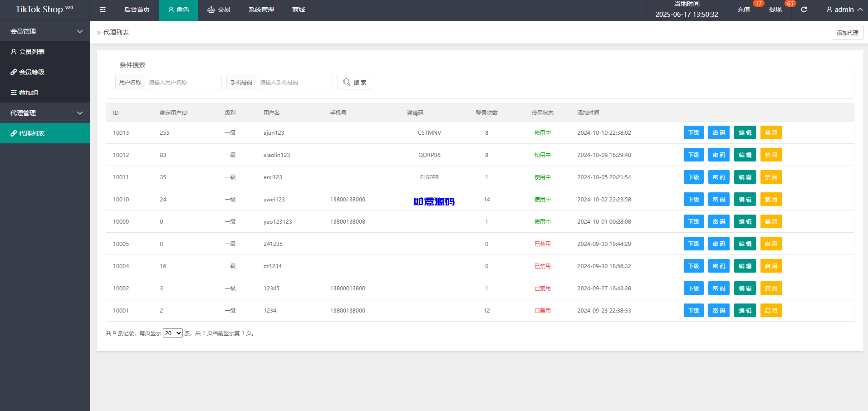Click 下级 for user ajun123
Image resolution: width=868 pixels, height=411 pixels.
[x=694, y=132]
